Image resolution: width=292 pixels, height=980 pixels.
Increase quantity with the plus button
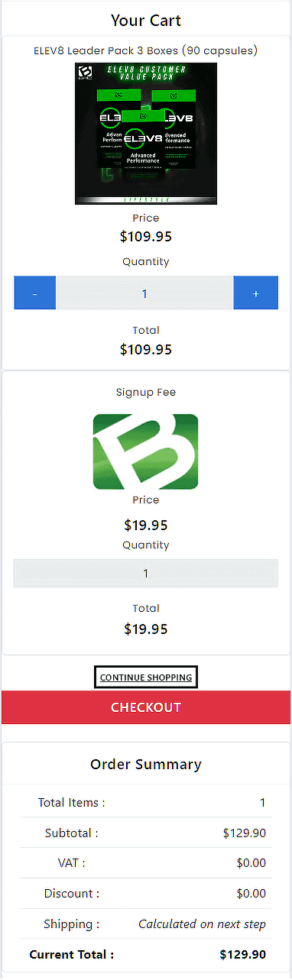coord(256,293)
